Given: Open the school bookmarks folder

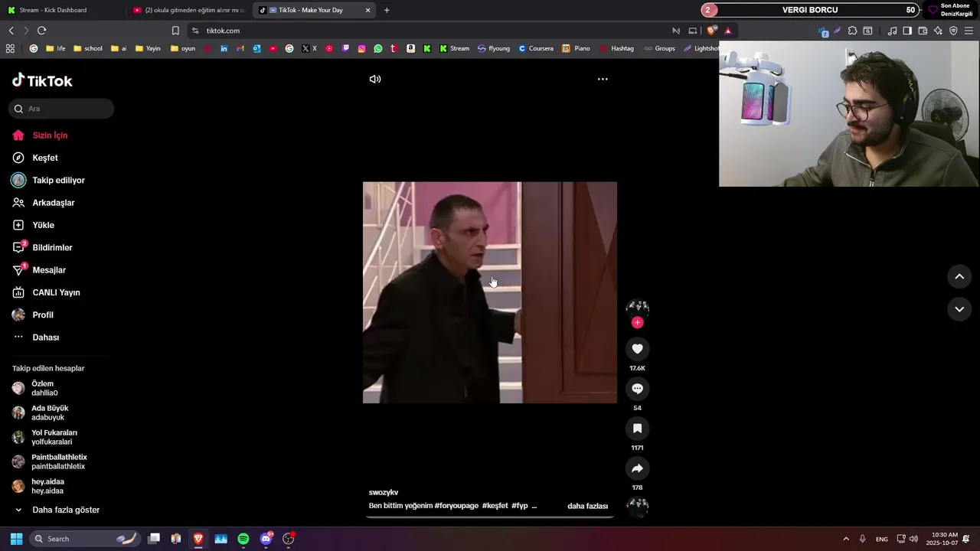Looking at the screenshot, I should point(87,48).
